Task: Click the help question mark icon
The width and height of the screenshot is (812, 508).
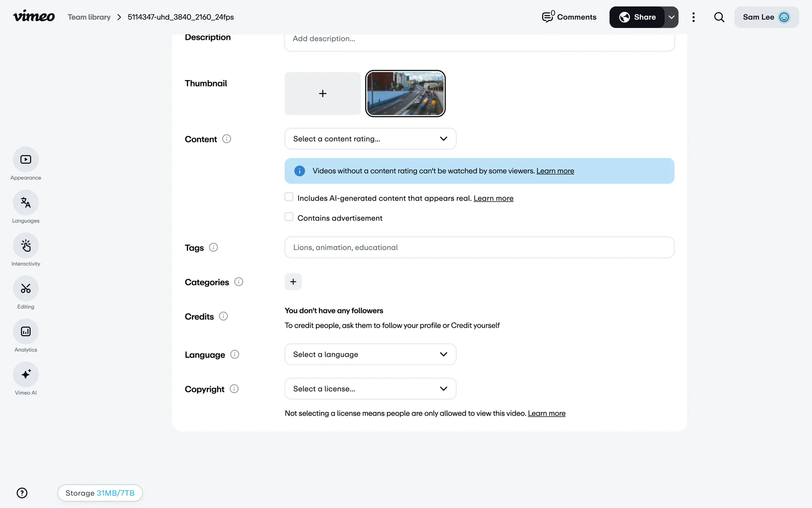Action: pyautogui.click(x=22, y=493)
